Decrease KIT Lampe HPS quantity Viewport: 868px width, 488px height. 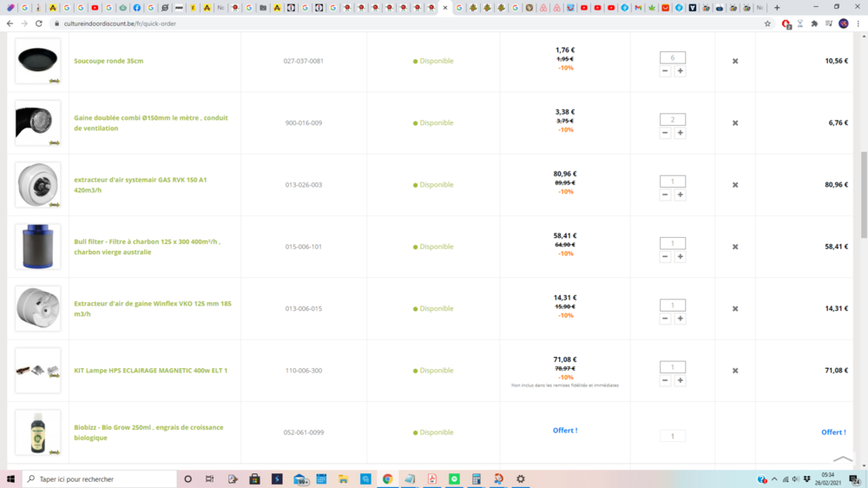(x=665, y=380)
